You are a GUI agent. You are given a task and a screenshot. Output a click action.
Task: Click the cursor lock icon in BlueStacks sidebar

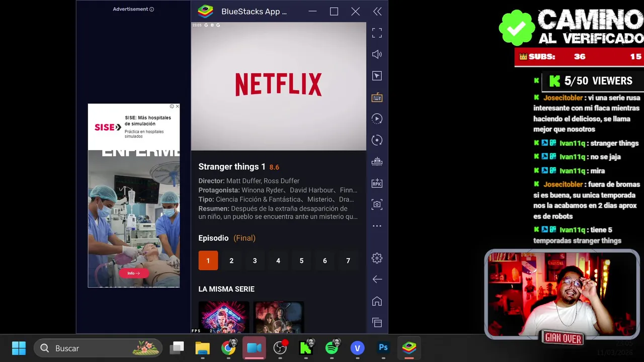[377, 76]
